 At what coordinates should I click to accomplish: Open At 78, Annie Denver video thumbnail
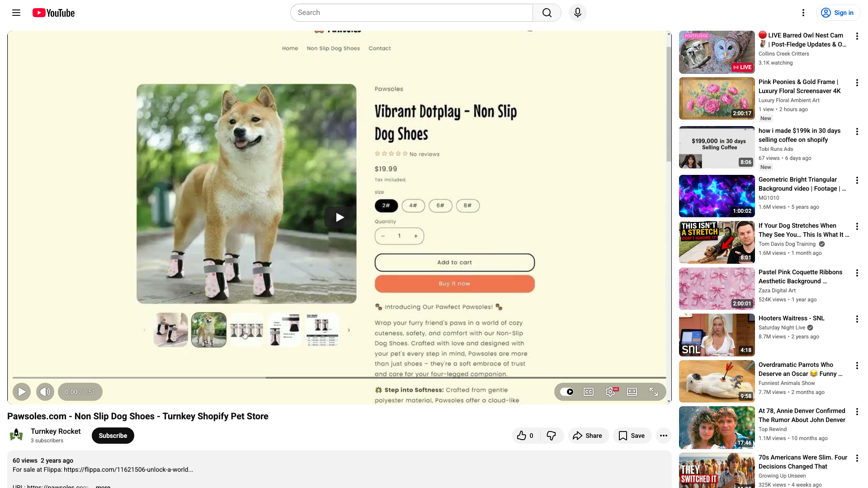pyautogui.click(x=717, y=427)
